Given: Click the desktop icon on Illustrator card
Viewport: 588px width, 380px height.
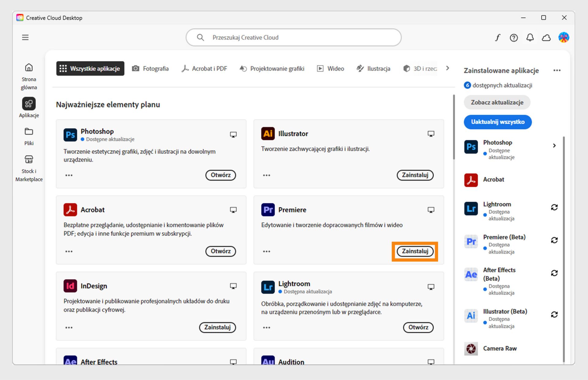Looking at the screenshot, I should coord(431,134).
